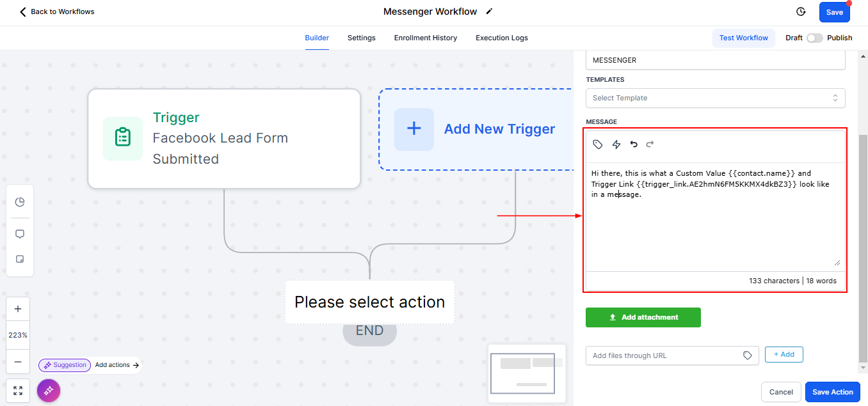
Task: Click the custom values tag icon in message toolbar
Action: (598, 144)
